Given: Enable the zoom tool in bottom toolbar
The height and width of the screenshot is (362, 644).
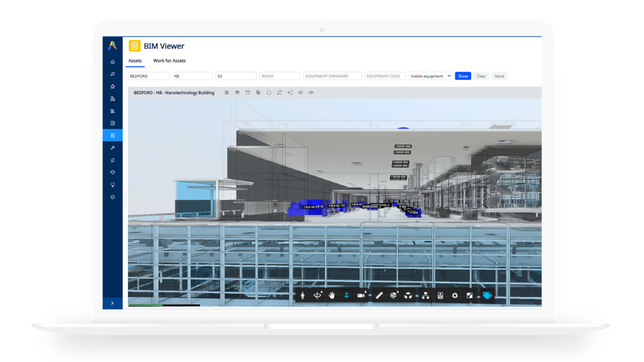Looking at the screenshot, I should (346, 295).
